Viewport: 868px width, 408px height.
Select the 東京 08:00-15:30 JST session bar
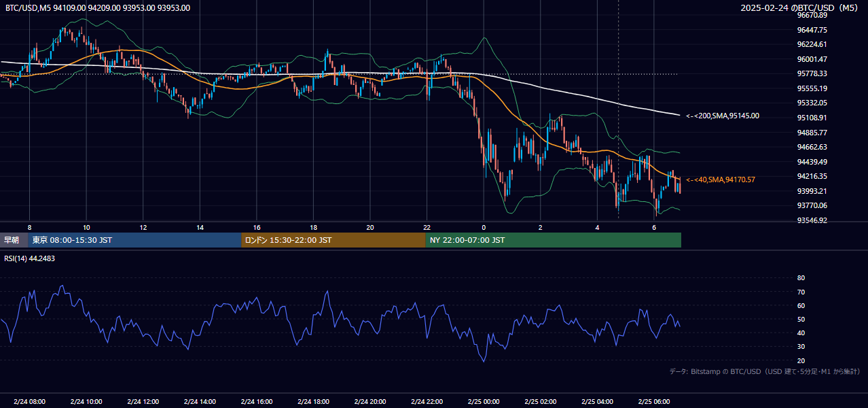pyautogui.click(x=134, y=240)
